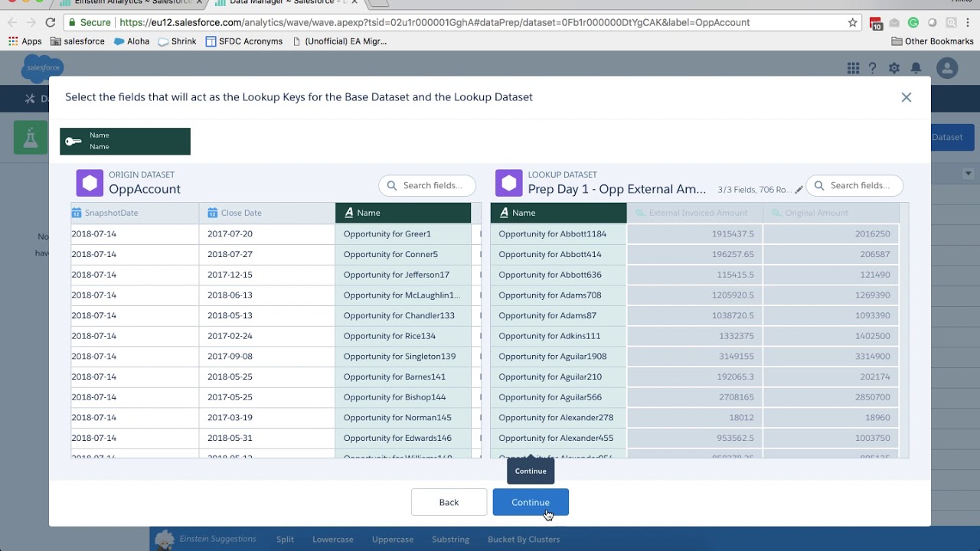The width and height of the screenshot is (980, 551).
Task: Select the SnapshotDate column header
Action: [x=135, y=213]
